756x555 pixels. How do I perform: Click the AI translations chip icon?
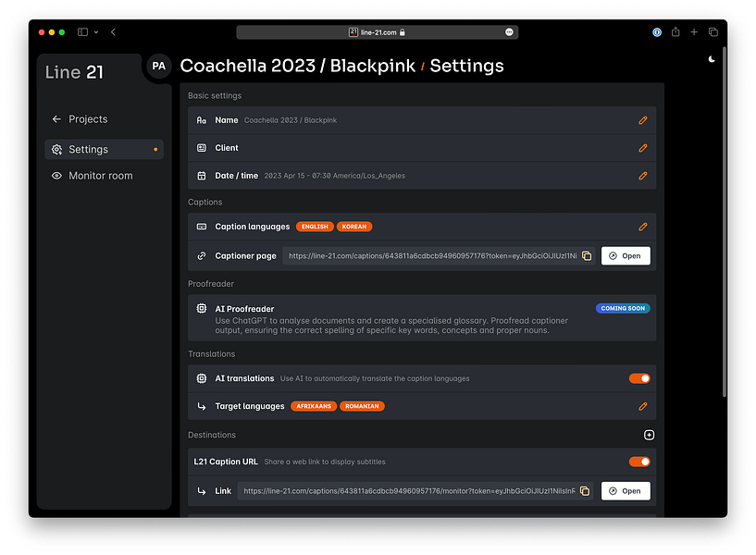point(202,378)
